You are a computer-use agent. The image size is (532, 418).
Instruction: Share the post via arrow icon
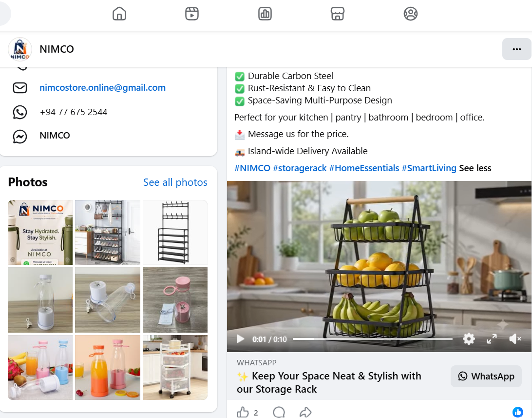coord(305,412)
